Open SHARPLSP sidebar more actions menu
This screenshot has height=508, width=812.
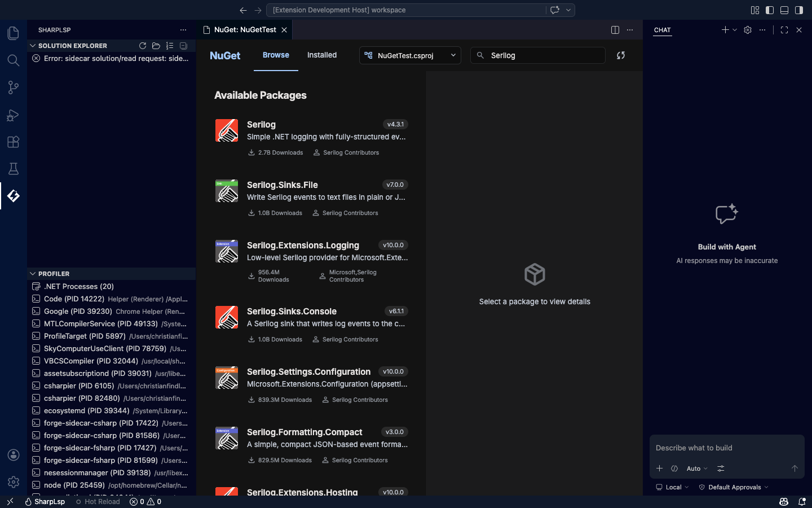(183, 30)
